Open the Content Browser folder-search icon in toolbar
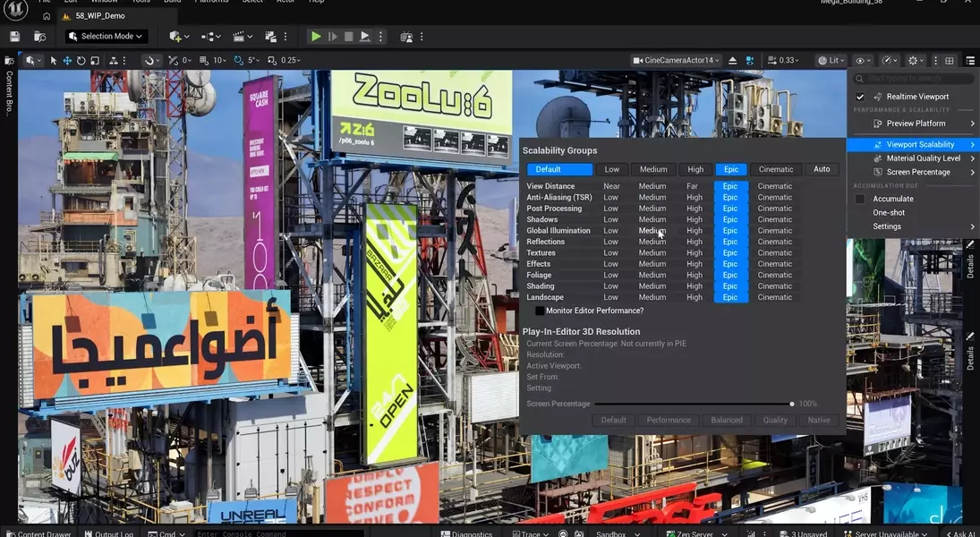Viewport: 980px width, 537px height. tap(40, 37)
